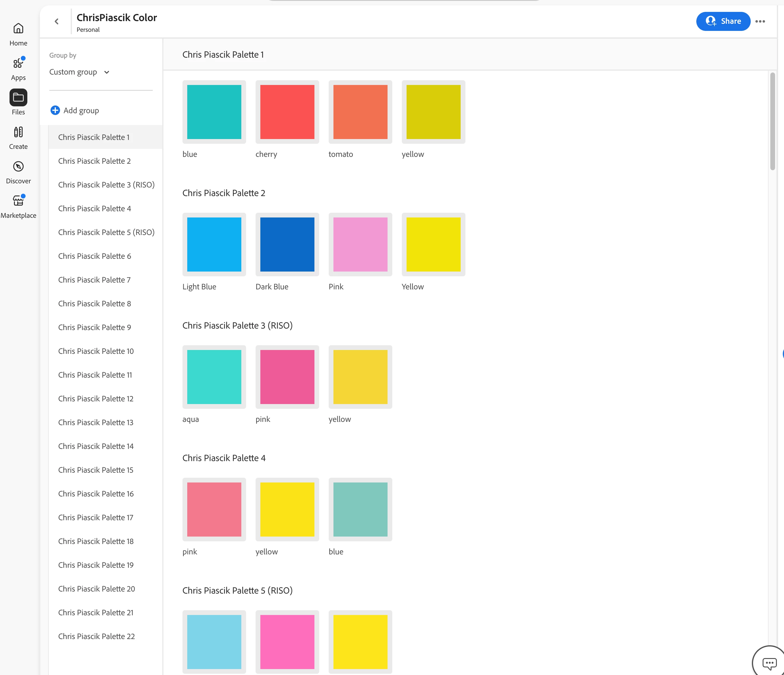784x675 pixels.
Task: Click the back arrow beside ChrisPiascik Color
Action: point(57,22)
